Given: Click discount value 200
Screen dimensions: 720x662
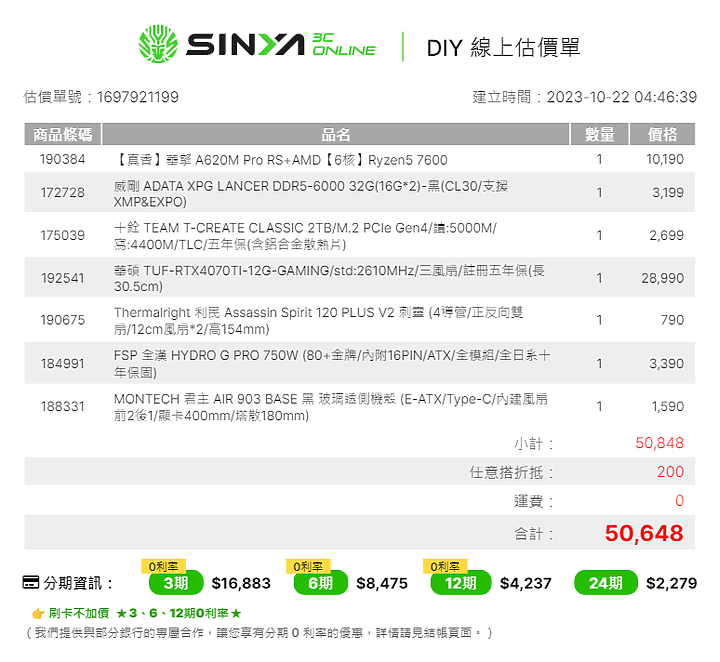Looking at the screenshot, I should click(x=670, y=472).
